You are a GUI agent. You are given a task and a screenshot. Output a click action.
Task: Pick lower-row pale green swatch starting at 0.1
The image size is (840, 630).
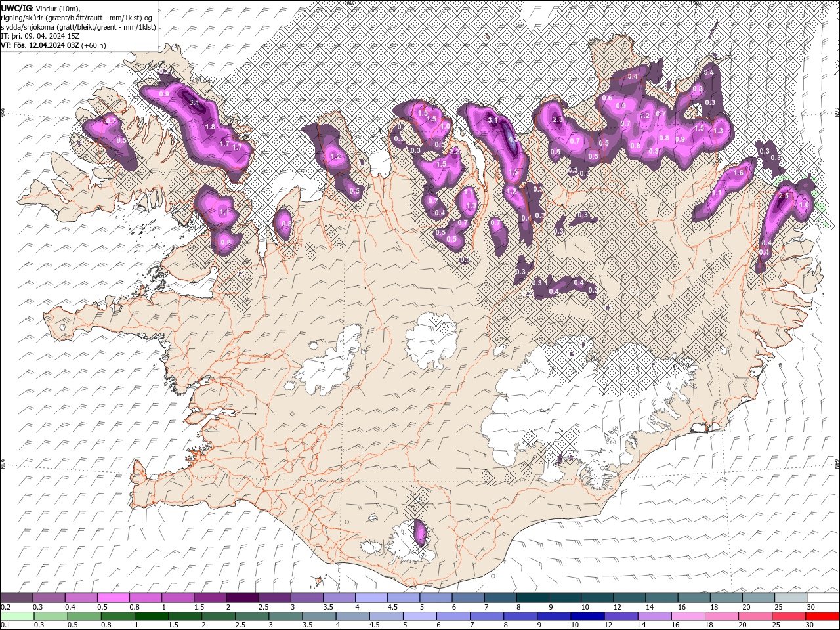(17, 616)
